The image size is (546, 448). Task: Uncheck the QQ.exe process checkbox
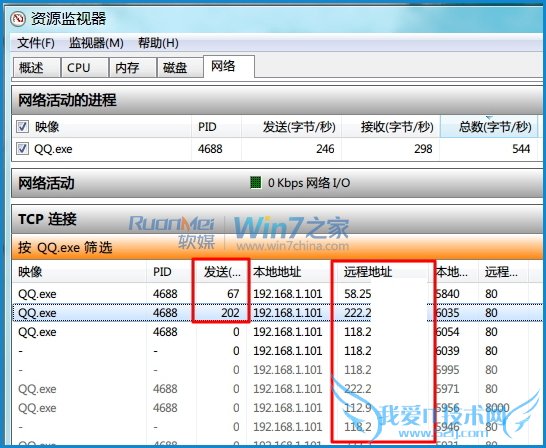tap(22, 149)
